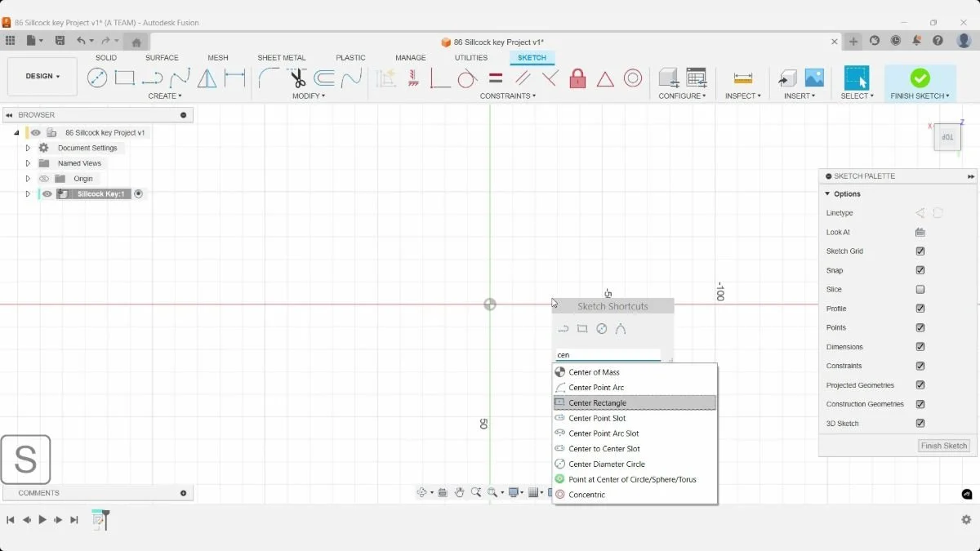980x551 pixels.
Task: Toggle the Projected Geometries checkbox
Action: 920,385
